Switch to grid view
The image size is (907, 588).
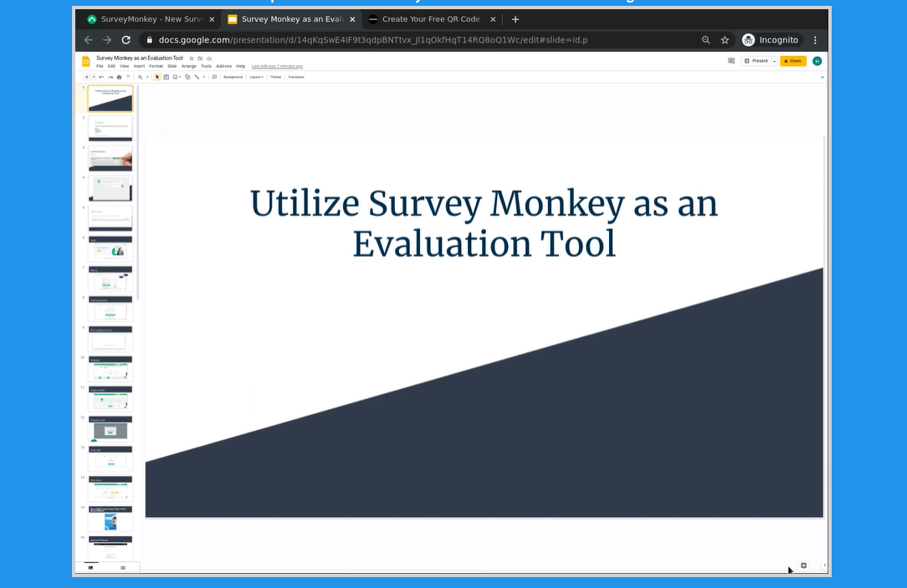coord(123,568)
